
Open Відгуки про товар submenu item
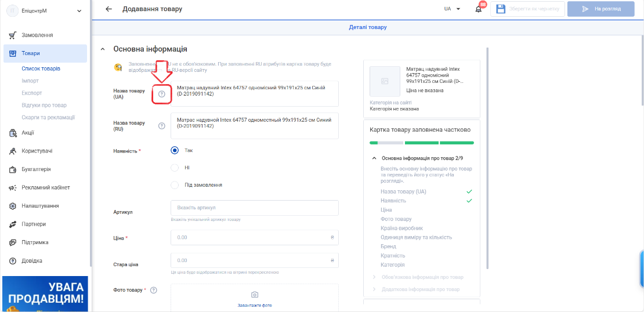44,105
